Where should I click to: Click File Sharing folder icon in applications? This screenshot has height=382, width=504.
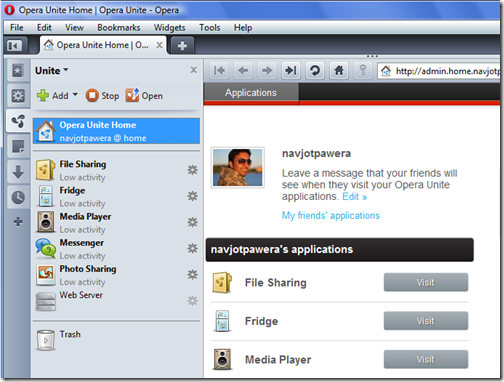[222, 282]
